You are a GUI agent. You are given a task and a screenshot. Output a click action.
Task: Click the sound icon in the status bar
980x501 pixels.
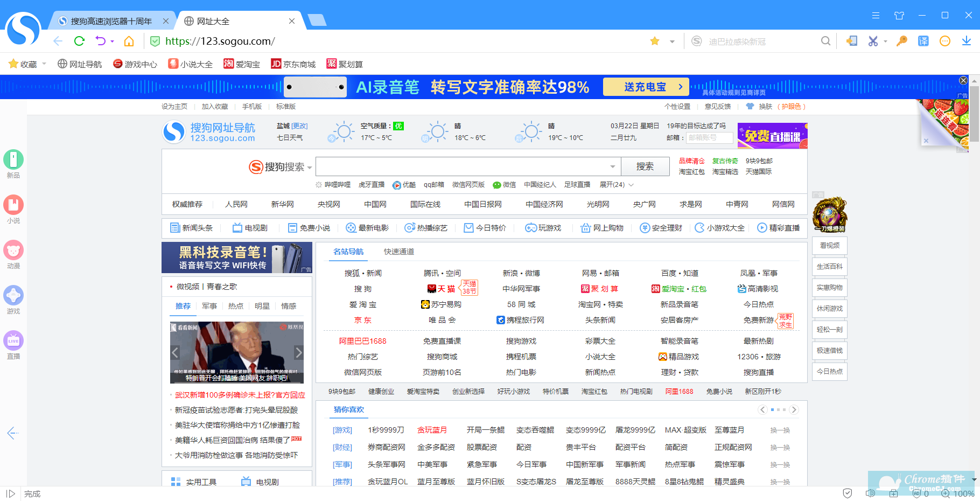pyautogui.click(x=870, y=493)
